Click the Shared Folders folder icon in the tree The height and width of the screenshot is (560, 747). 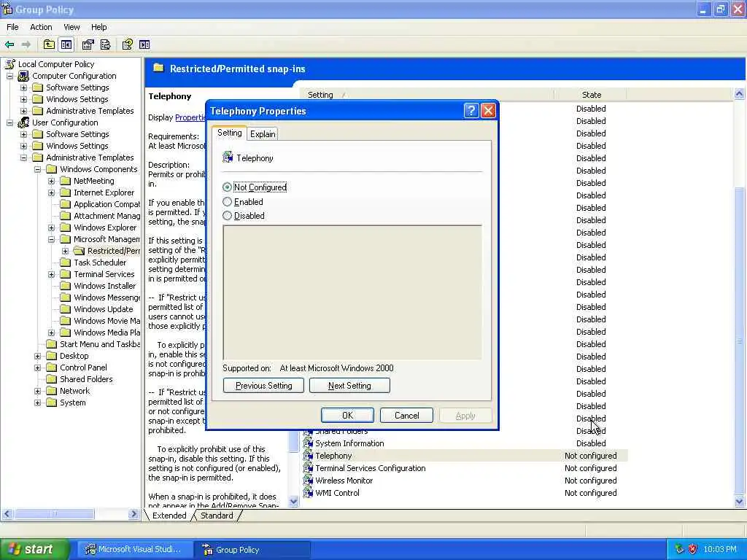(x=52, y=379)
